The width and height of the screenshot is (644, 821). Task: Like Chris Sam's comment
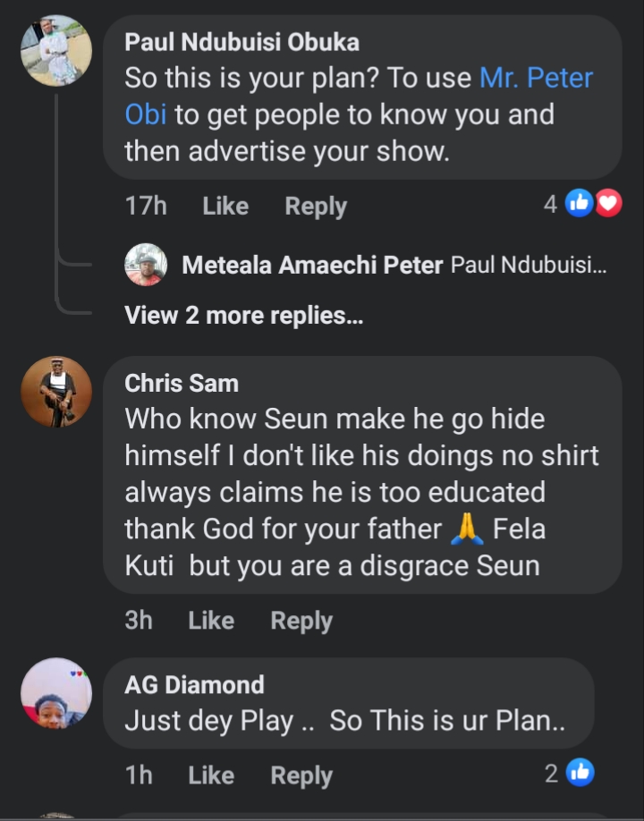(211, 621)
